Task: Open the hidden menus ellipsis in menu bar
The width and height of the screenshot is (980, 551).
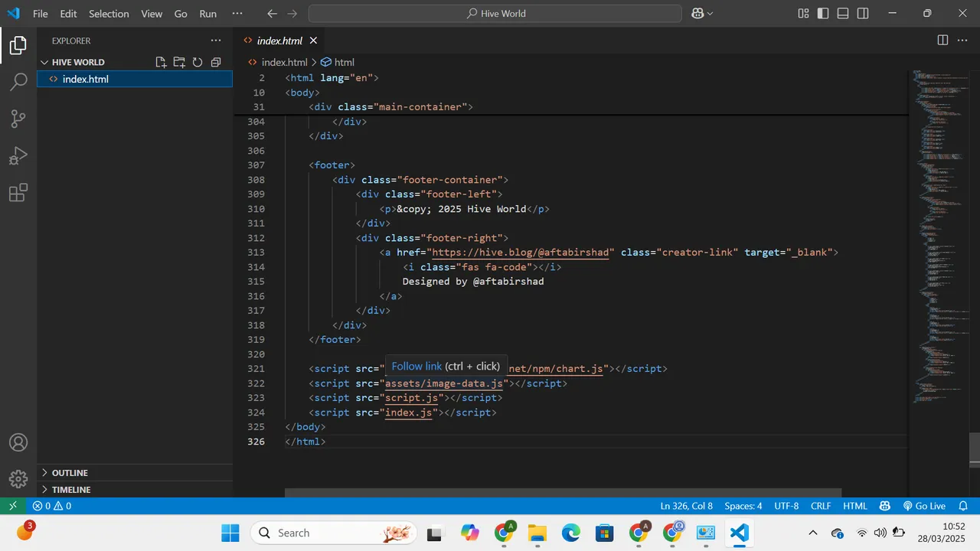Action: coord(237,13)
